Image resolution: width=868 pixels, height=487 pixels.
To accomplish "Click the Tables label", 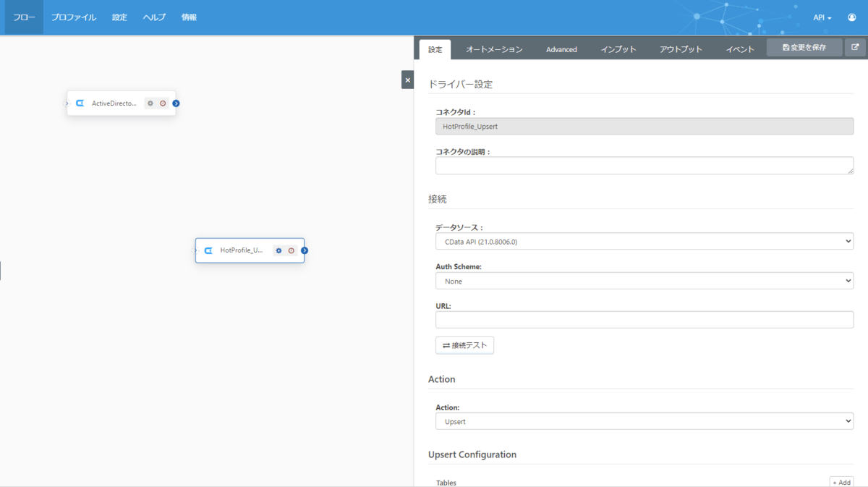I will [446, 483].
